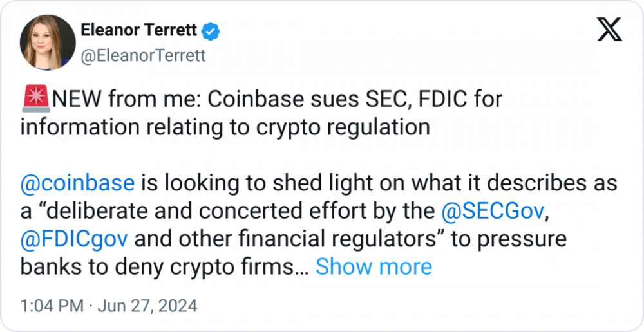The width and height of the screenshot is (644, 332).
Task: Follow the @coinbase mention link
Action: coord(77,183)
